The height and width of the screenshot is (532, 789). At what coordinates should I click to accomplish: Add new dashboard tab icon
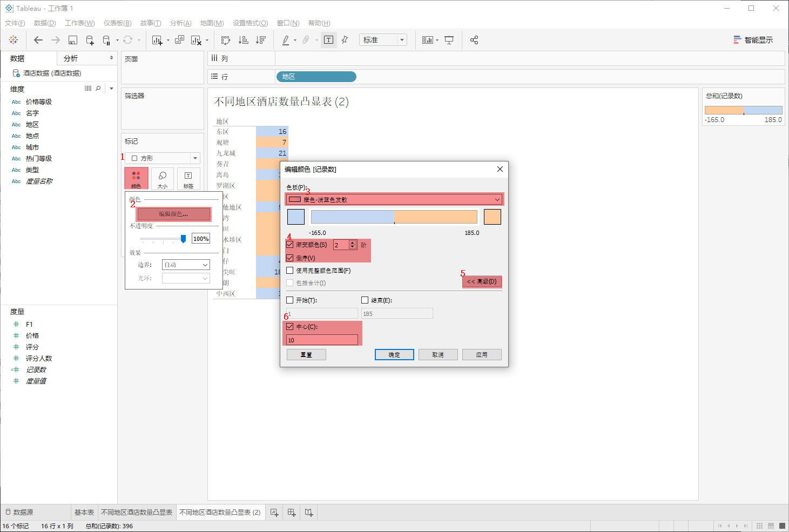tap(292, 513)
